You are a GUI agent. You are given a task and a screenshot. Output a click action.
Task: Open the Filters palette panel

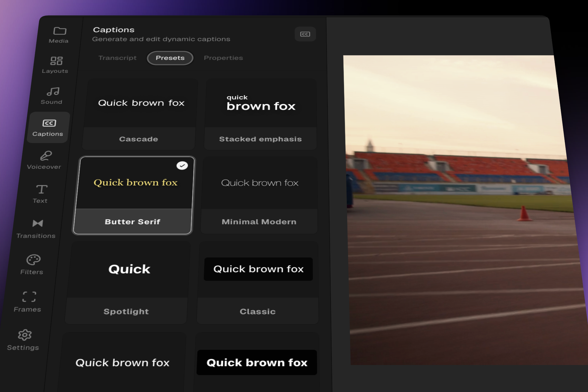click(x=33, y=264)
